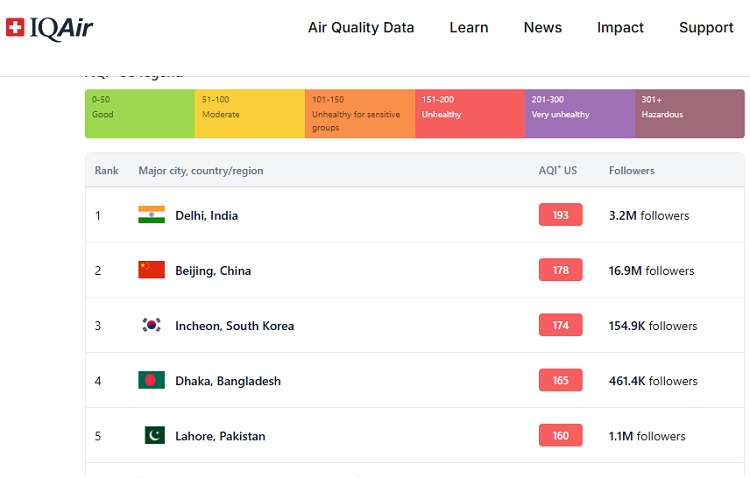Click the South Korea flag icon
The image size is (750, 478).
pos(151,325)
